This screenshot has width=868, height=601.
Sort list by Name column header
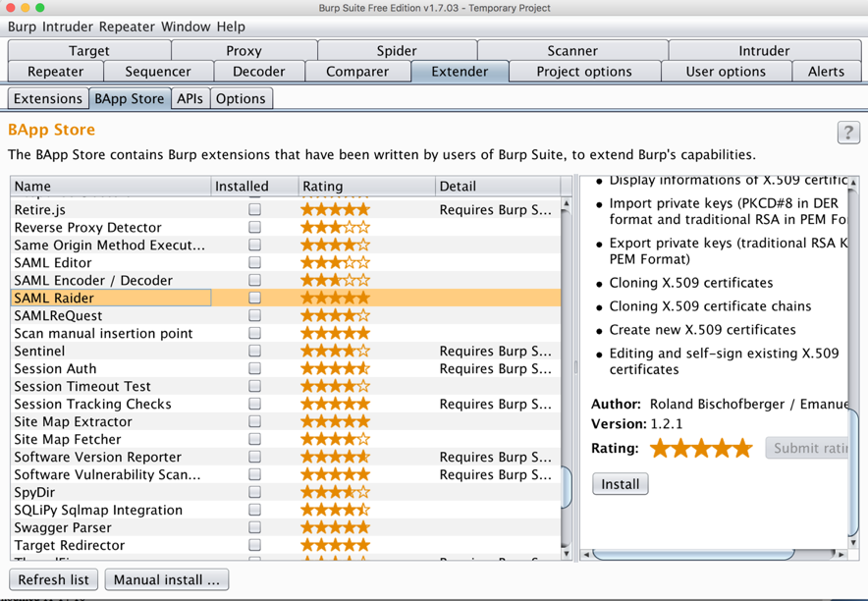(110, 186)
